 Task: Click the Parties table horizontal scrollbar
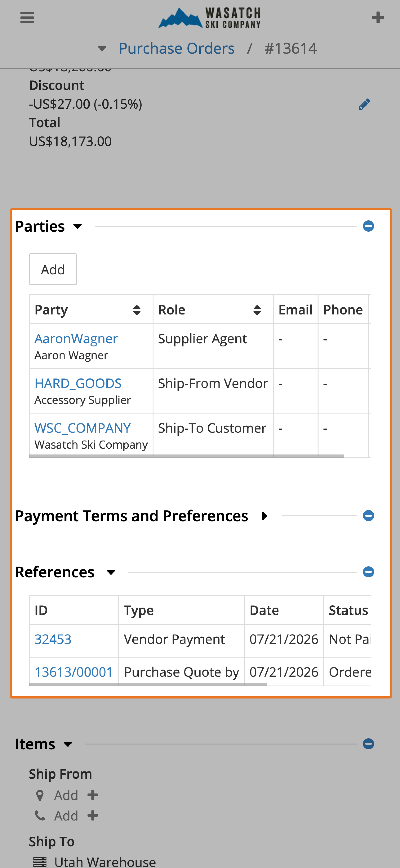(x=186, y=456)
